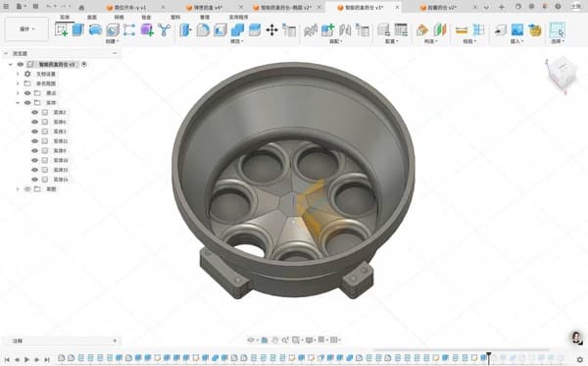Show the document tab list chevron

click(486, 7)
